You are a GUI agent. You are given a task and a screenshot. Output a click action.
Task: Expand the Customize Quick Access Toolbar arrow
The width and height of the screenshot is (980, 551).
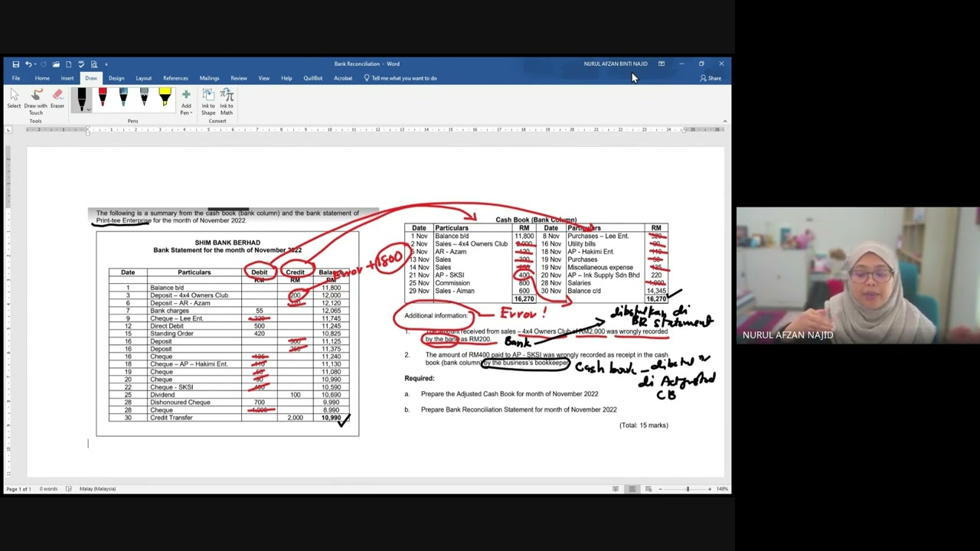point(106,64)
